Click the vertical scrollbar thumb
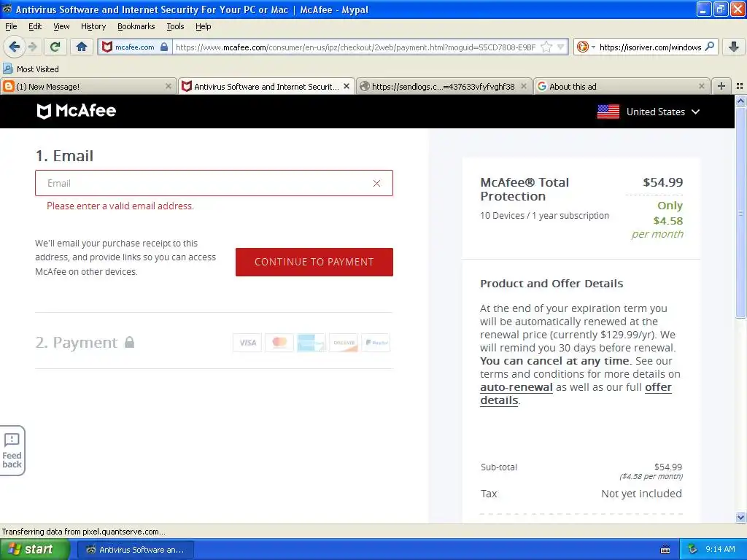747x560 pixels. [x=740, y=212]
